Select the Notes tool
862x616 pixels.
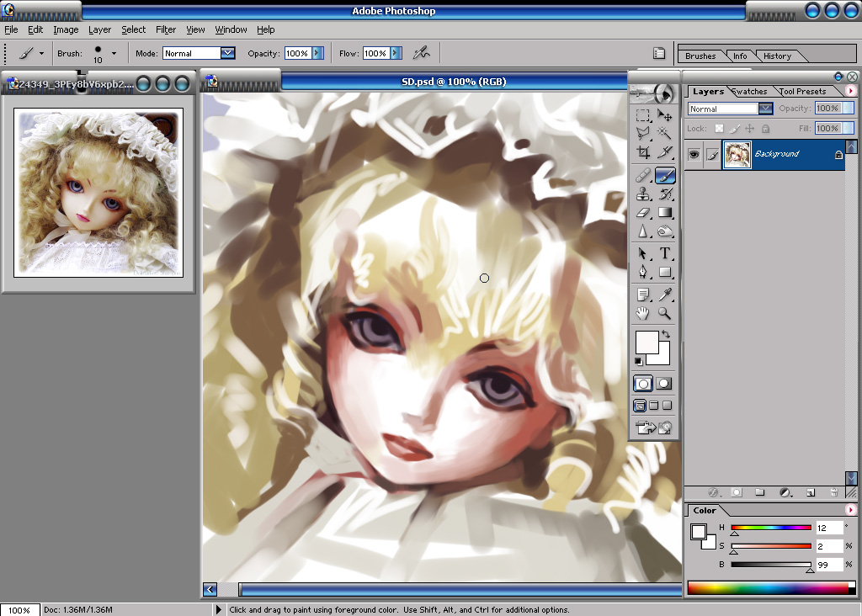point(642,295)
